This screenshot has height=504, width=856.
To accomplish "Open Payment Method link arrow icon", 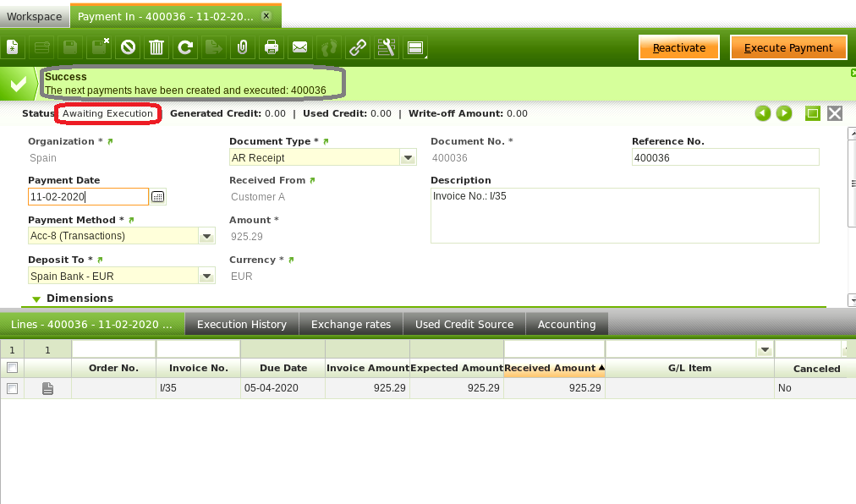I will tap(131, 220).
